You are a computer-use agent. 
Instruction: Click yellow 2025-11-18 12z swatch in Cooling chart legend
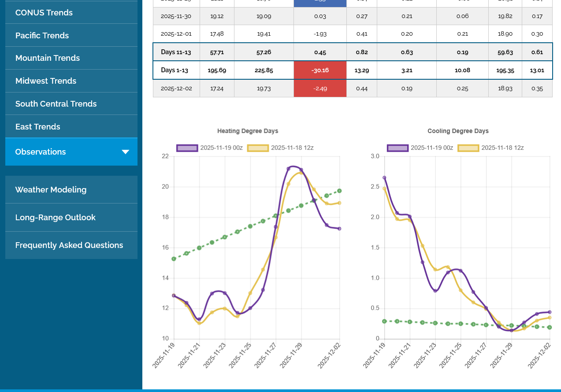[468, 148]
